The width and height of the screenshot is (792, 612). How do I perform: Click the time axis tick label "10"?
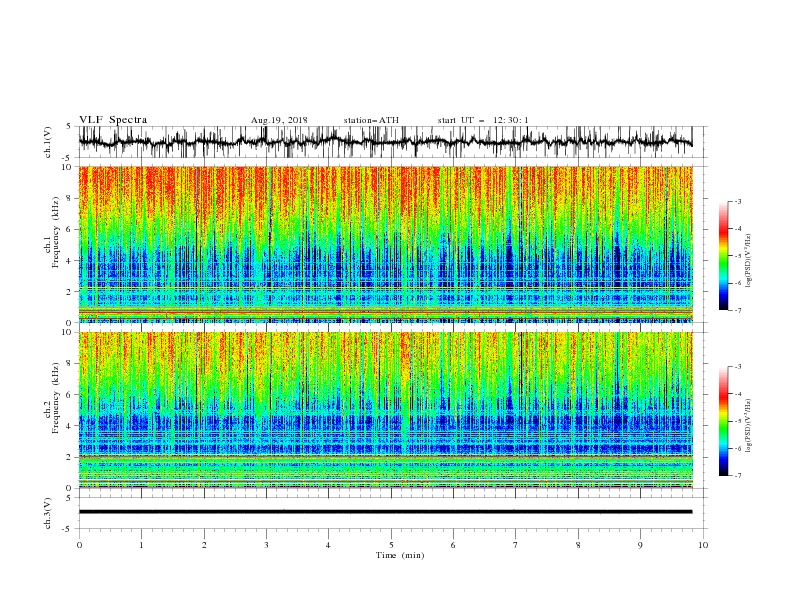(x=703, y=545)
